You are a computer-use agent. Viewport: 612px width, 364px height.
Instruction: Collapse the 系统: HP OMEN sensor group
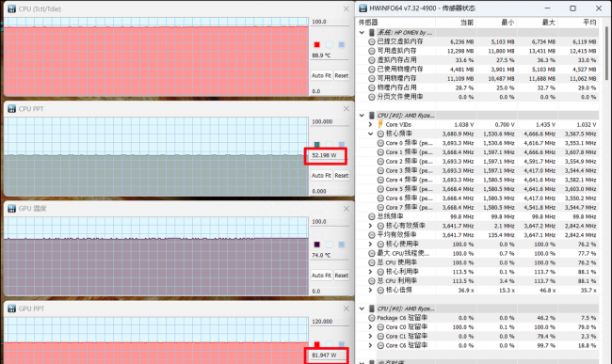coord(362,32)
